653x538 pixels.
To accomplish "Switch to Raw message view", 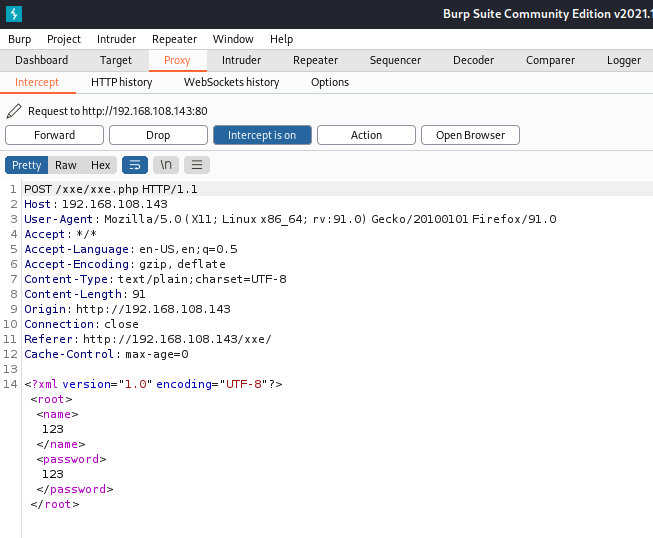I will 66,165.
